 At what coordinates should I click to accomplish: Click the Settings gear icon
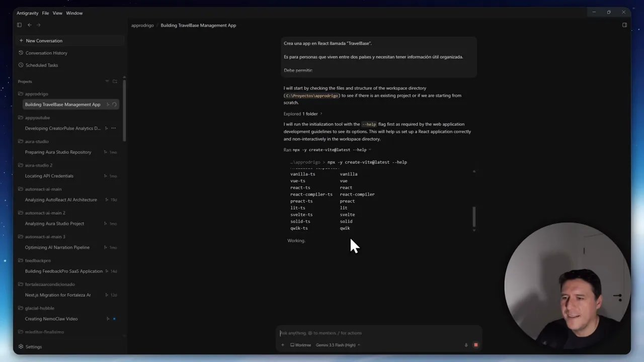[x=21, y=347]
